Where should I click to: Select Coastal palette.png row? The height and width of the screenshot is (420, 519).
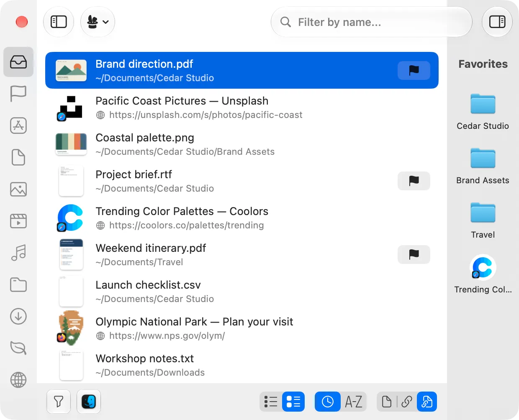point(242,144)
